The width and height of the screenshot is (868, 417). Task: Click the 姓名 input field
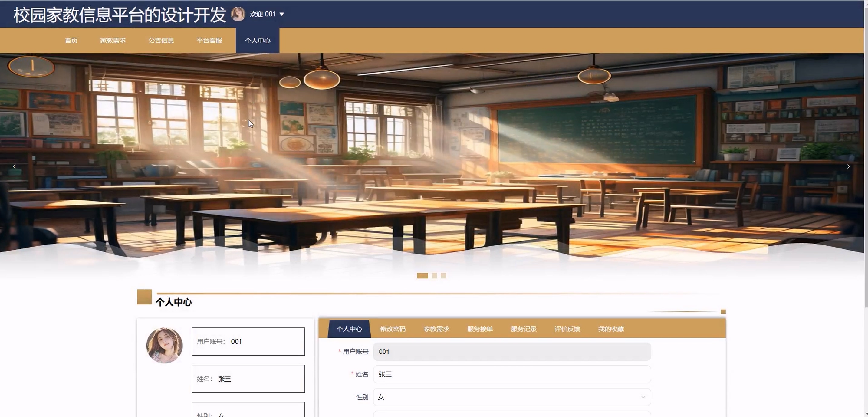pos(511,374)
